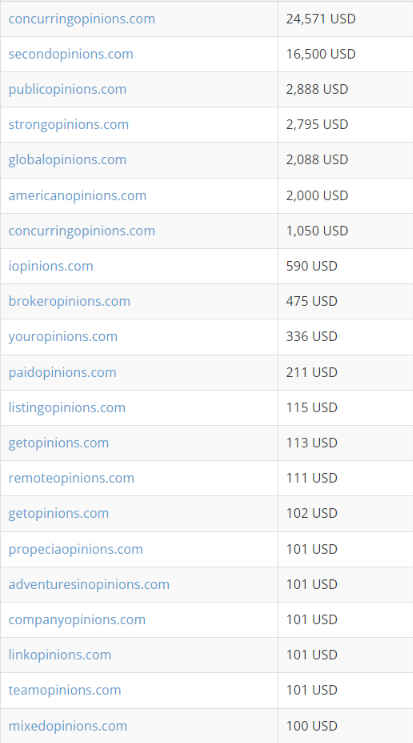Open the paidopinions.com link
This screenshot has height=743, width=413.
tap(62, 372)
